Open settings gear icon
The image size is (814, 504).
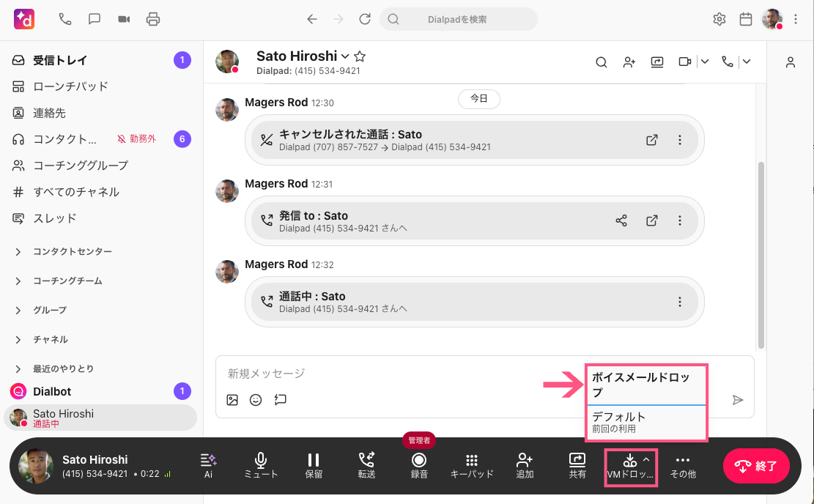(719, 19)
